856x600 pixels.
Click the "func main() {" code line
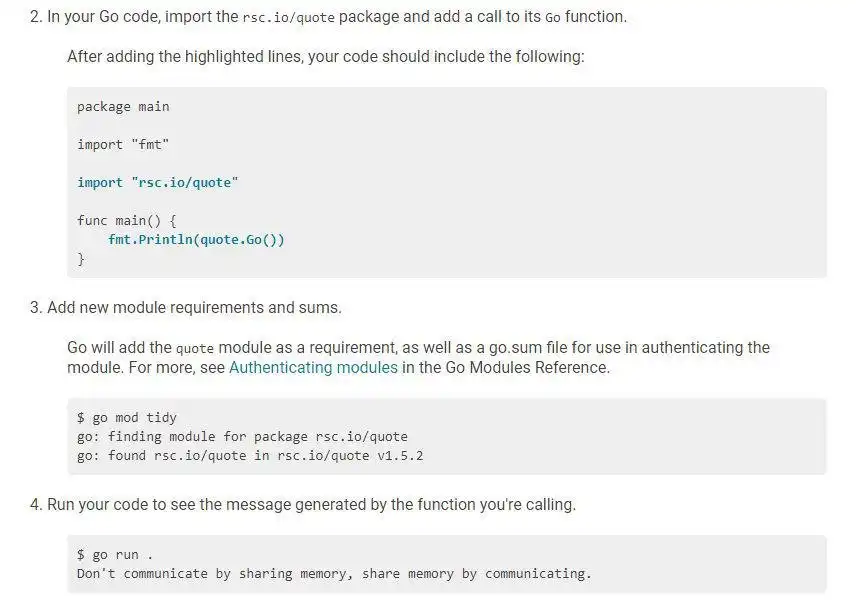point(126,220)
